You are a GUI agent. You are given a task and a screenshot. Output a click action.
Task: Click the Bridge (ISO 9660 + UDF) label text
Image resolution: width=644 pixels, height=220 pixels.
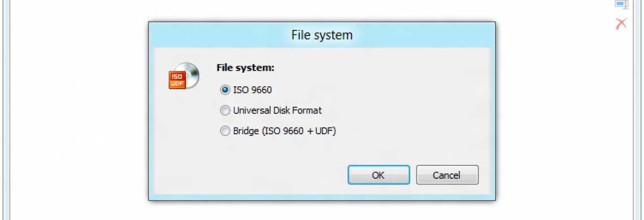(x=285, y=131)
